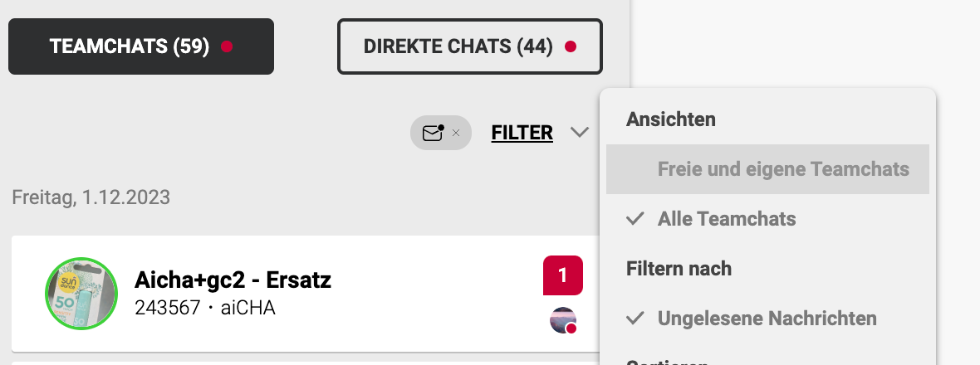This screenshot has width=980, height=365.
Task: Click the small assignee avatar in the chat row
Action: 563,320
